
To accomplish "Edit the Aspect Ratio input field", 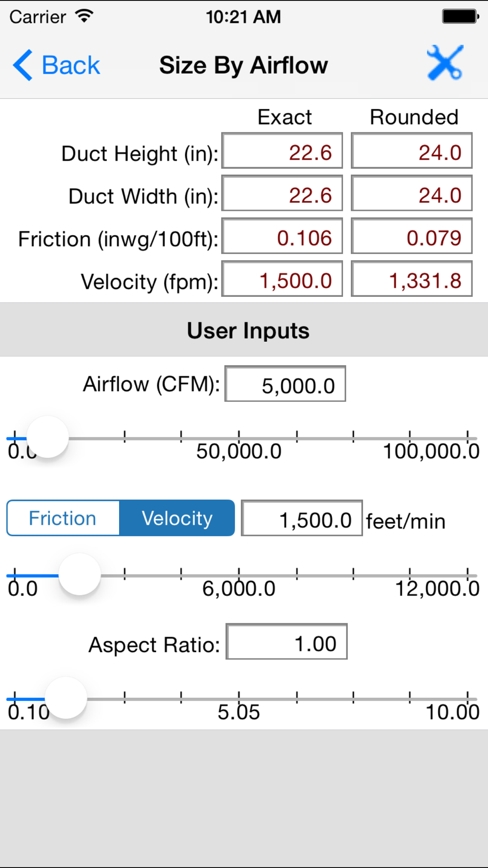I will [286, 642].
